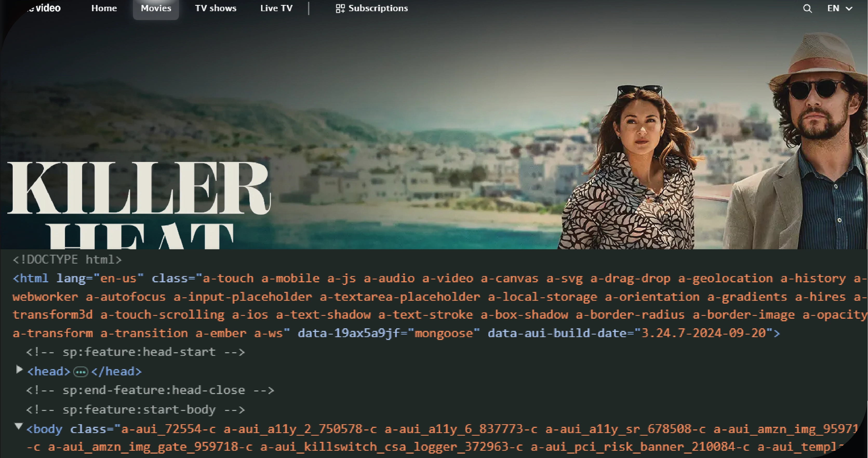Click the data-aui-build-date attribute value
The width and height of the screenshot is (868, 458).
click(704, 333)
